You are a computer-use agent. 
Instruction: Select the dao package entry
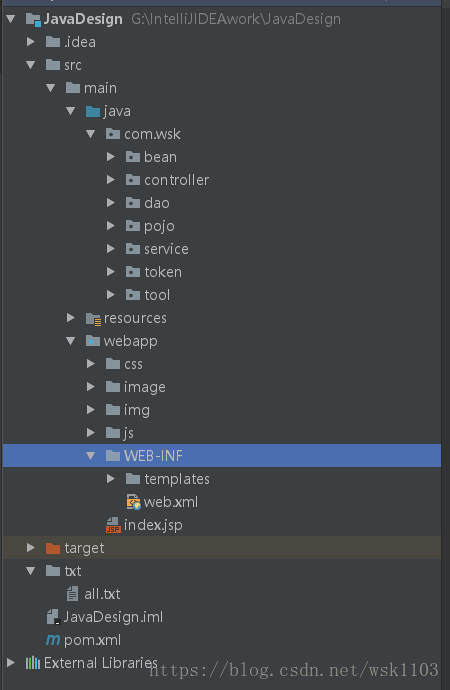click(x=157, y=203)
